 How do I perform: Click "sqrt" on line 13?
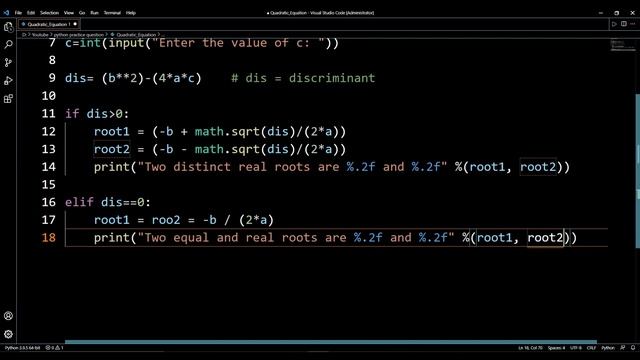click(245, 149)
